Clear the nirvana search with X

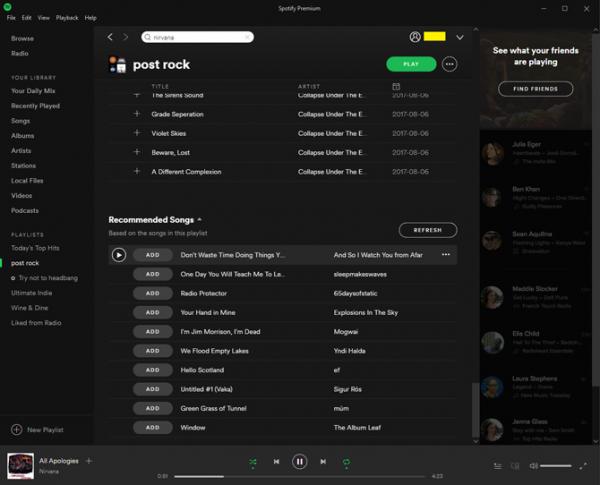(248, 37)
